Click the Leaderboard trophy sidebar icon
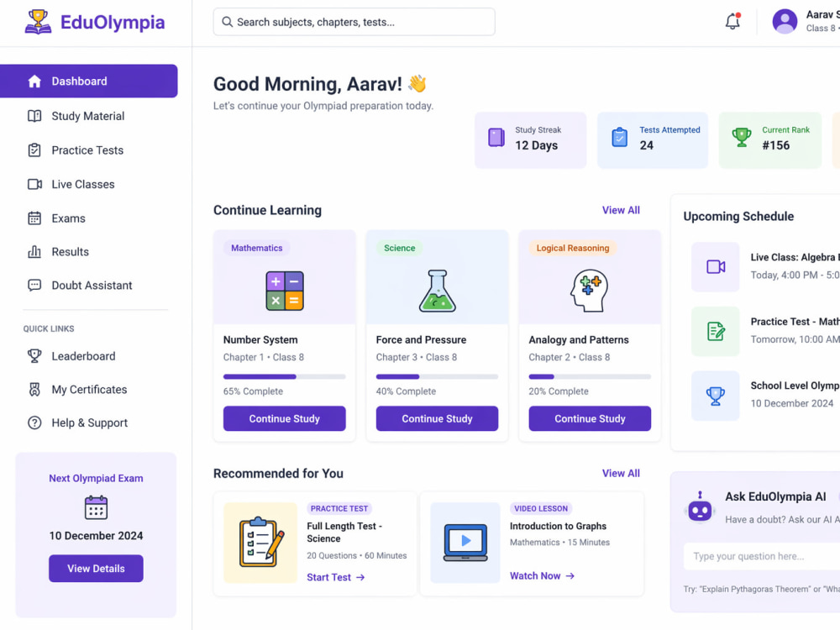The width and height of the screenshot is (840, 630). point(34,355)
